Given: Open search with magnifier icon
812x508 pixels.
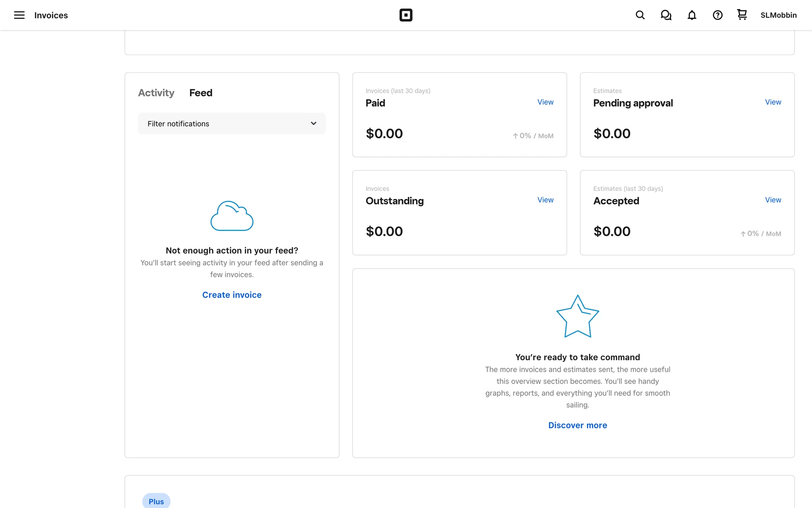Looking at the screenshot, I should [640, 15].
